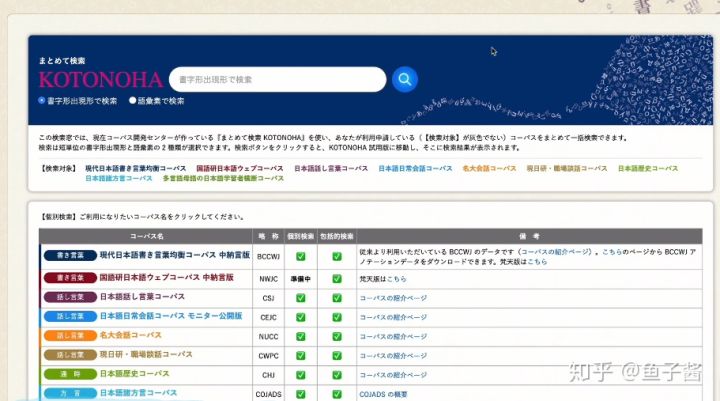Image resolution: width=720 pixels, height=401 pixels.
Task: Click the KOTONOHA logo
Action: [101, 80]
